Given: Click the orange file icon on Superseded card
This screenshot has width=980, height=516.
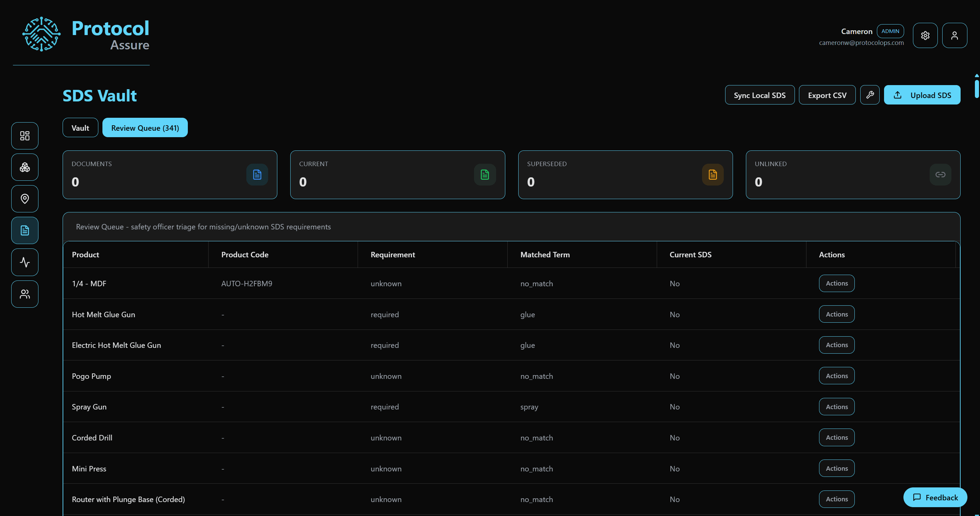Looking at the screenshot, I should (x=712, y=174).
